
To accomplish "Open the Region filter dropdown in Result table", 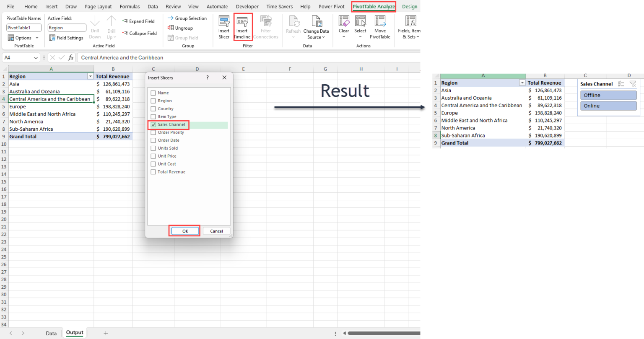I will pyautogui.click(x=522, y=83).
